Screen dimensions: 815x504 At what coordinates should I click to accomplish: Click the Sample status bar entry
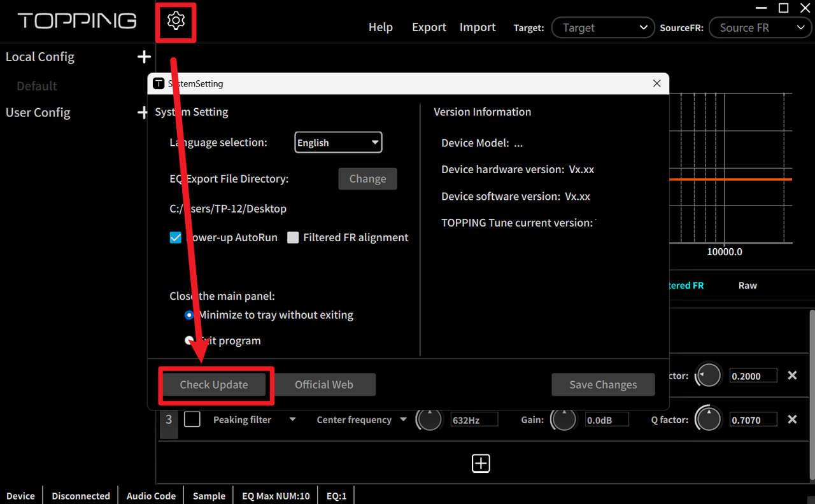(209, 496)
